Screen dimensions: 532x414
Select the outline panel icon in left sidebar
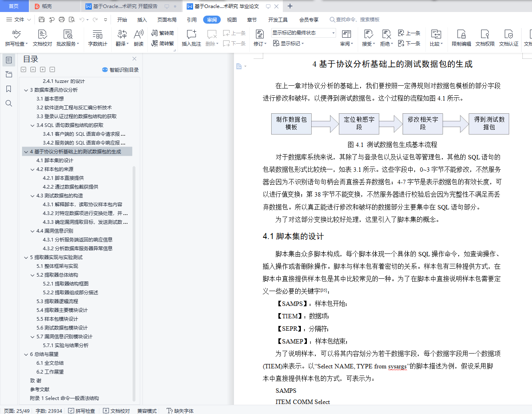9,60
